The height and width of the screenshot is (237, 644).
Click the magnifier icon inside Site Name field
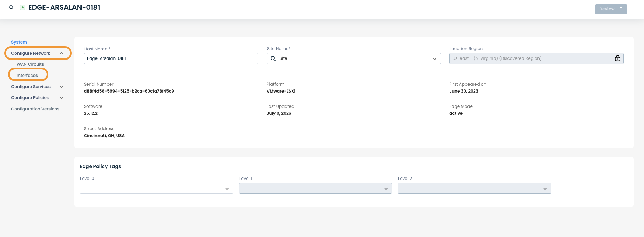[x=273, y=58]
